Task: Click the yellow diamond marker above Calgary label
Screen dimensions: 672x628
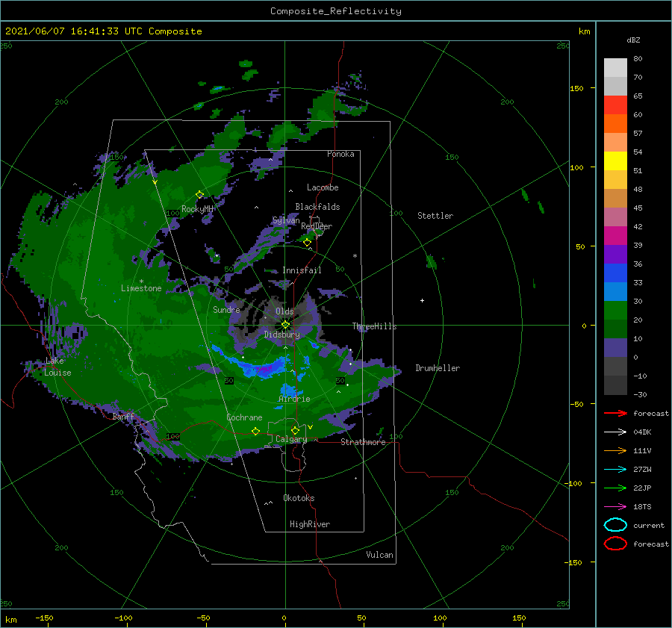Action: 295,430
